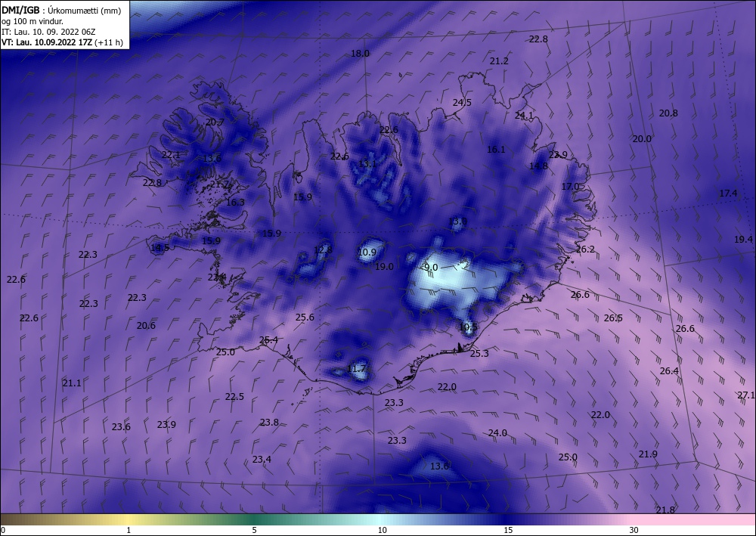This screenshot has width=756, height=536.
Task: Click the '24.5' value on the map
Action: click(x=462, y=103)
